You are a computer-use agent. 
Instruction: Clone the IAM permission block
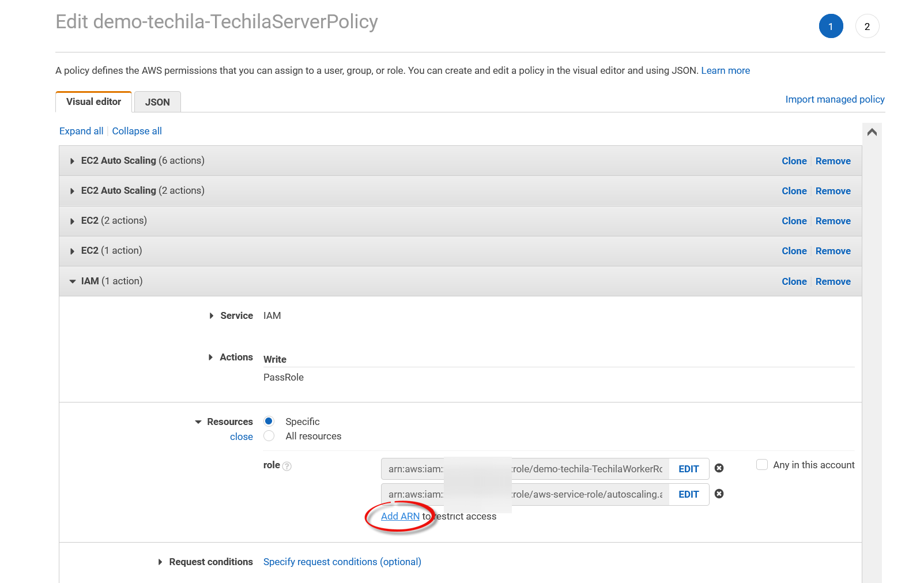794,281
